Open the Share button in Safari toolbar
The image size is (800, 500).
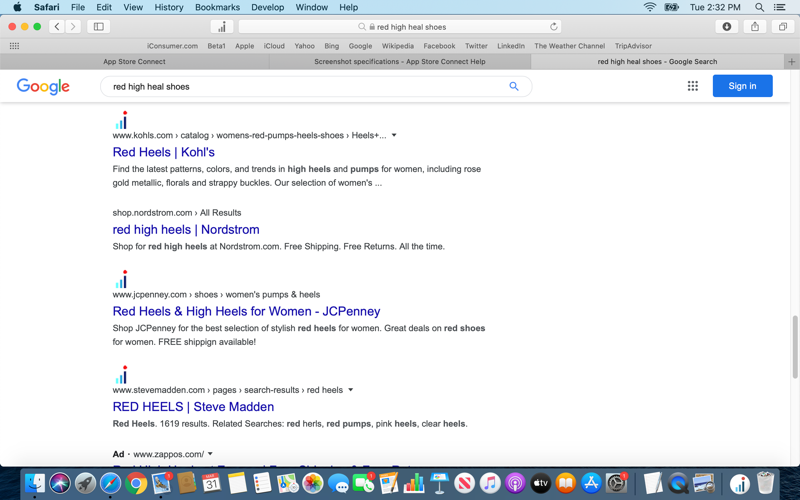(x=755, y=27)
